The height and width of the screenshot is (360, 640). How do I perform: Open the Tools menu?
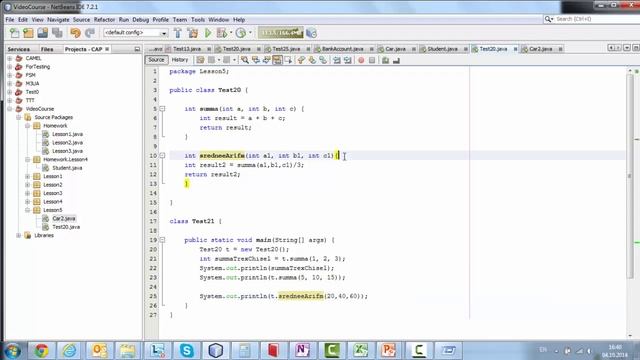tap(198, 20)
